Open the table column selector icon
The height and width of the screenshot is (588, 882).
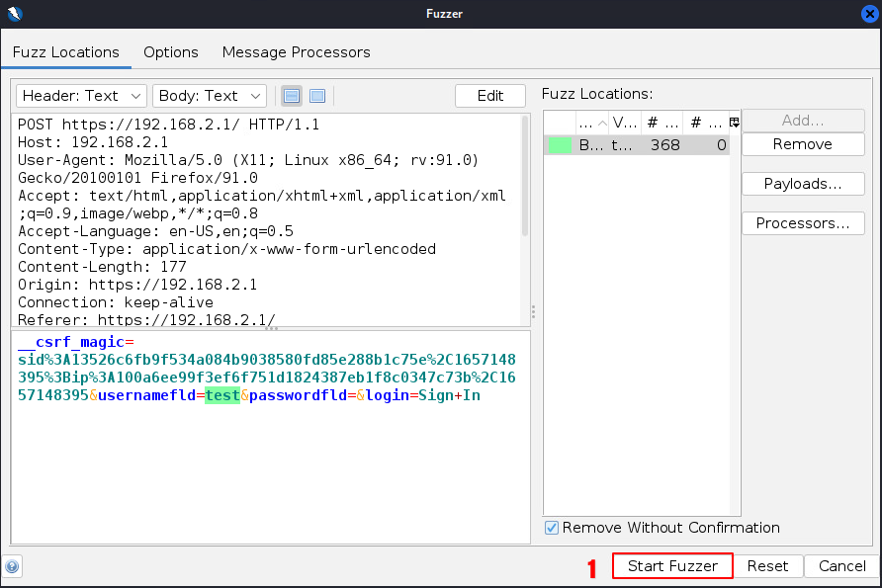734,122
